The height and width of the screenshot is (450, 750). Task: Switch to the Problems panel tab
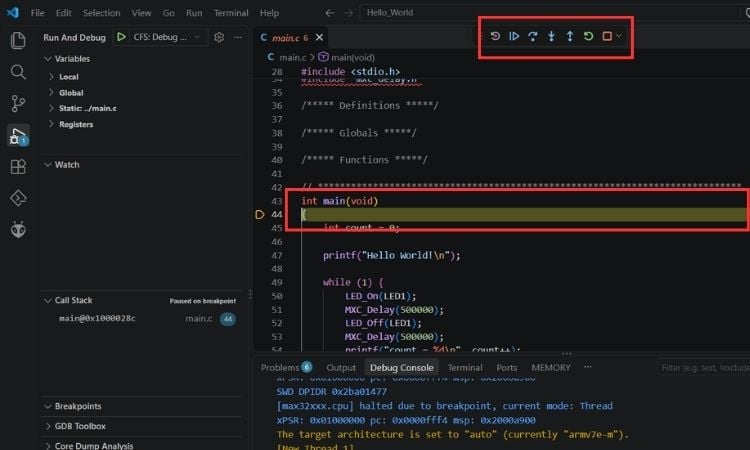[286, 367]
